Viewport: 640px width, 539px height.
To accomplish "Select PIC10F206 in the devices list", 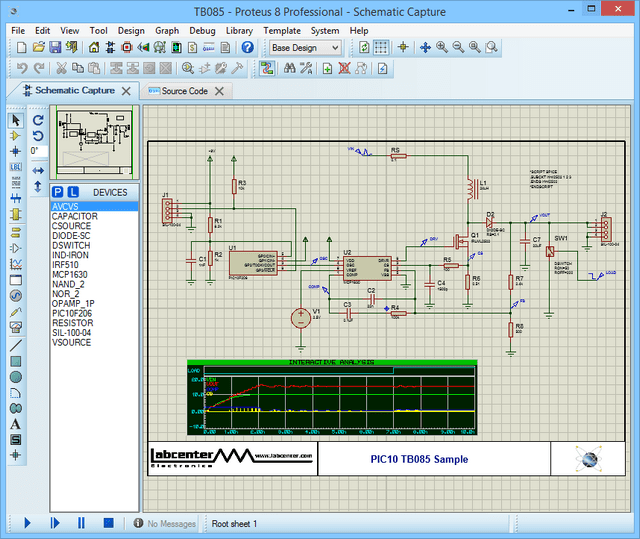I will (95, 313).
